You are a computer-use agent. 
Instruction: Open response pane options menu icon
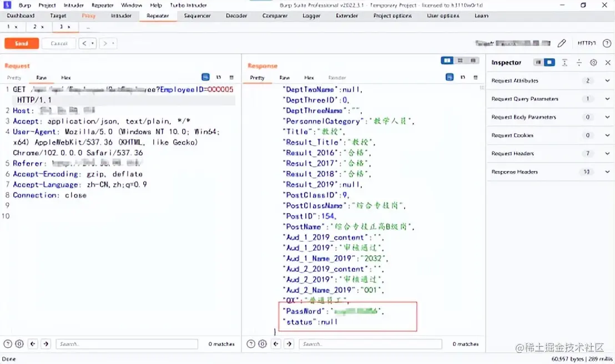[x=475, y=77]
